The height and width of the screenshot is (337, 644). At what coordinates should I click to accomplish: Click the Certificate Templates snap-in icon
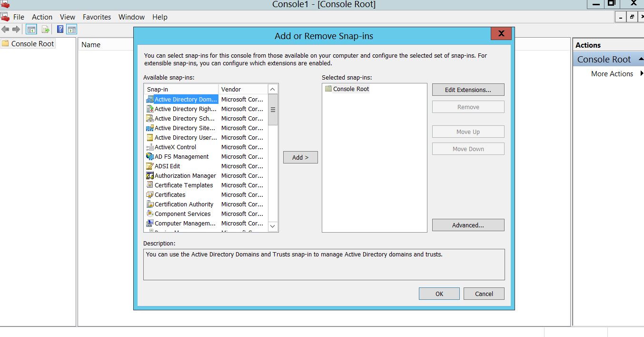coord(150,185)
